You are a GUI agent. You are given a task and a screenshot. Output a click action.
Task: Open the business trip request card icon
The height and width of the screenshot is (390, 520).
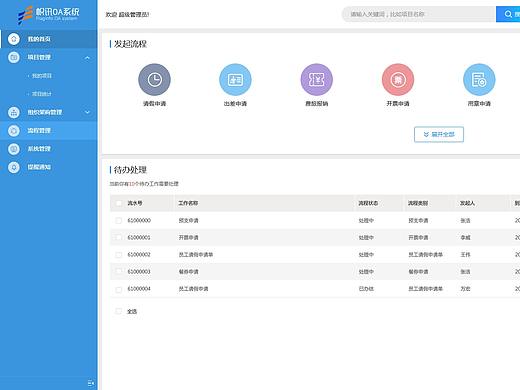[235, 80]
